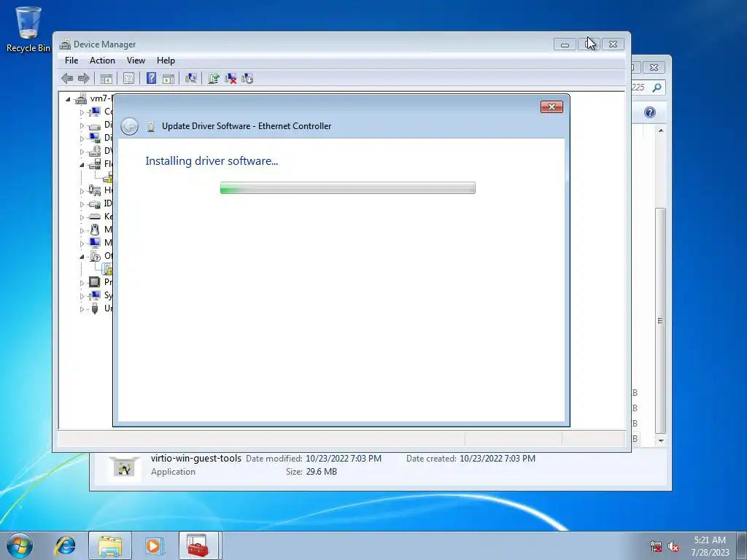Open Windows Explorer from the taskbar

[110, 545]
